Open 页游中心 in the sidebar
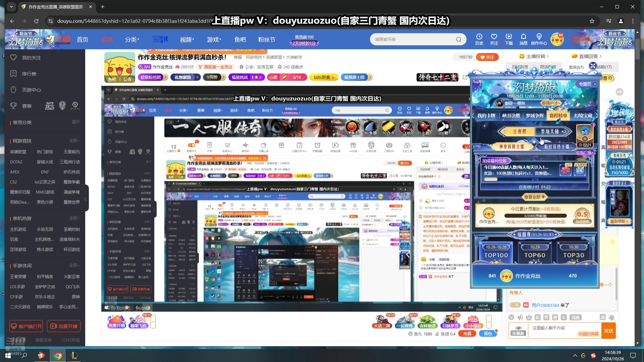644x362 pixels. click(x=31, y=90)
